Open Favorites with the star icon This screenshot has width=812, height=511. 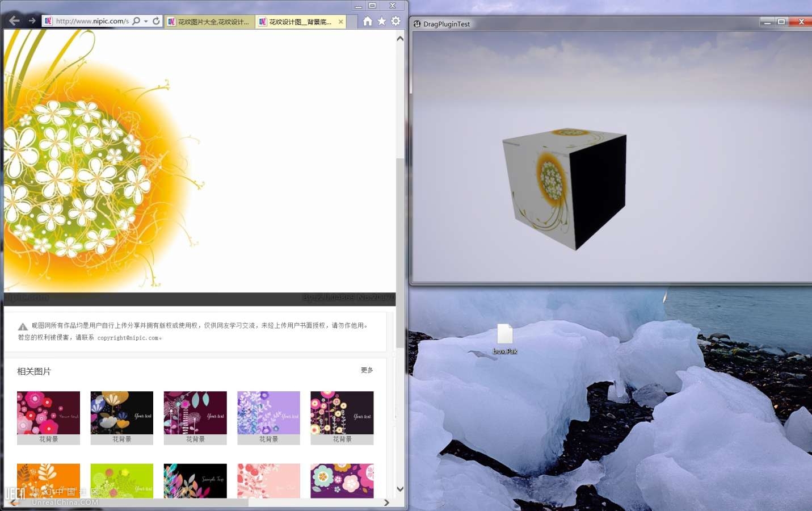[x=382, y=21]
